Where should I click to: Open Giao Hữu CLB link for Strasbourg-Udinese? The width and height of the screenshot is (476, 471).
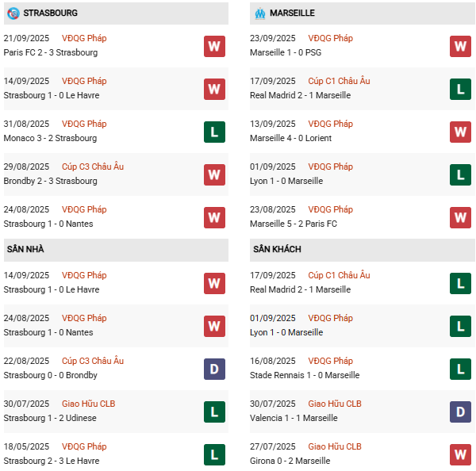(x=88, y=404)
